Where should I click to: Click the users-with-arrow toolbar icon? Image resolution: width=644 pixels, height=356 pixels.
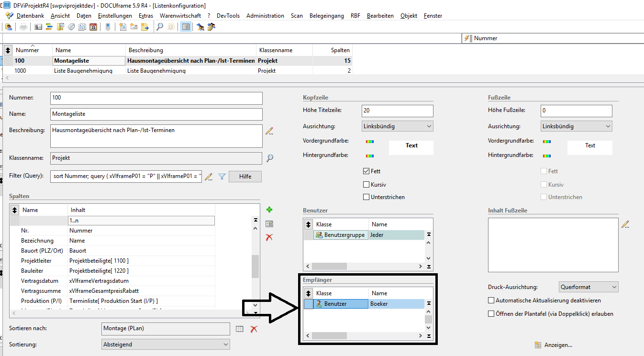200,27
